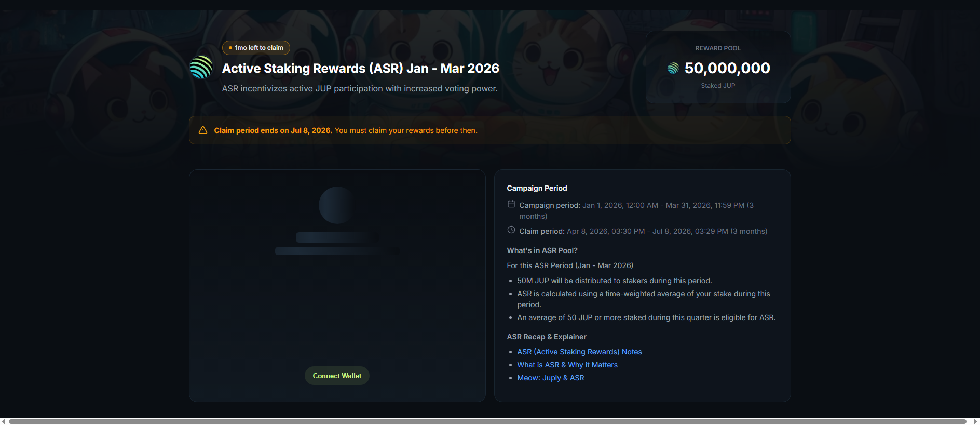Click the Jupiter logo beside ASR title
The width and height of the screenshot is (980, 425).
coord(201,67)
